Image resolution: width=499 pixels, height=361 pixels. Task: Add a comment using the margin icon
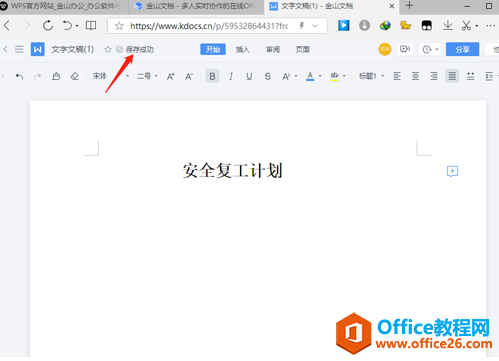[452, 171]
